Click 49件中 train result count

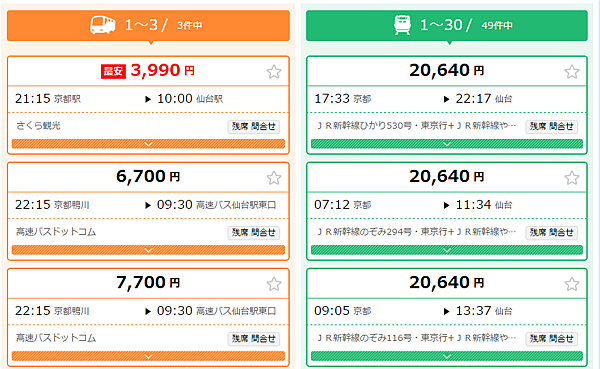497,26
